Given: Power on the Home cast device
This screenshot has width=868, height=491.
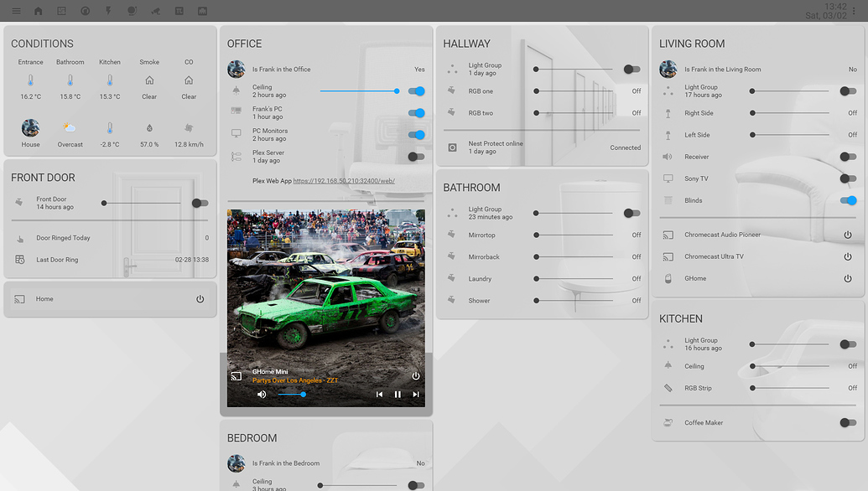Looking at the screenshot, I should 200,299.
